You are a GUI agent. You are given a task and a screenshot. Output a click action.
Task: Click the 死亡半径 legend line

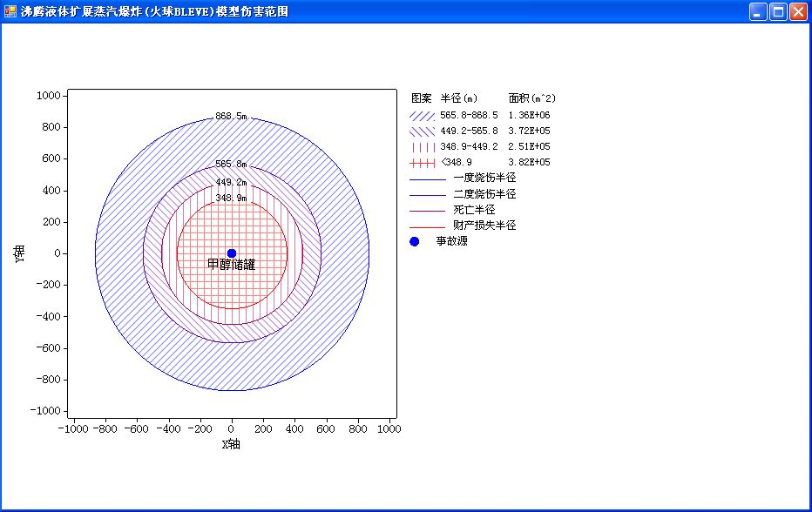(x=427, y=212)
